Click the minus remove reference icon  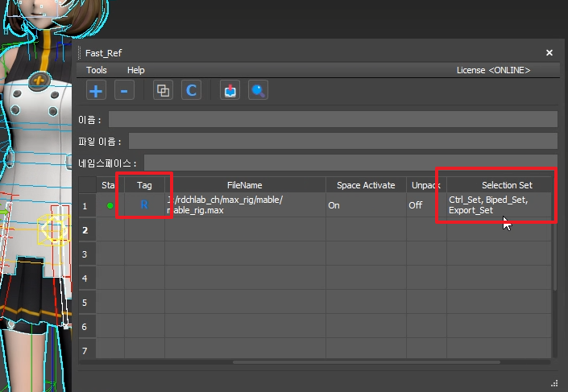[123, 91]
